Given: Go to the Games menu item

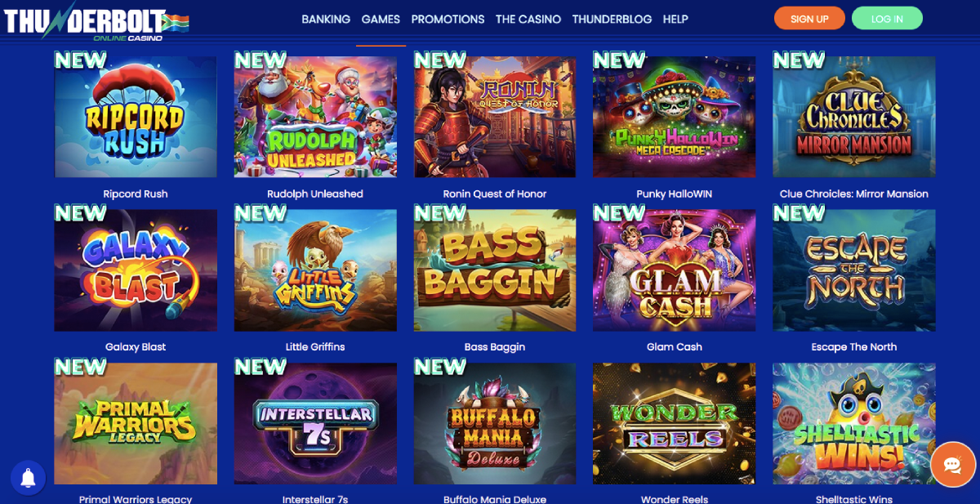Looking at the screenshot, I should (x=381, y=19).
